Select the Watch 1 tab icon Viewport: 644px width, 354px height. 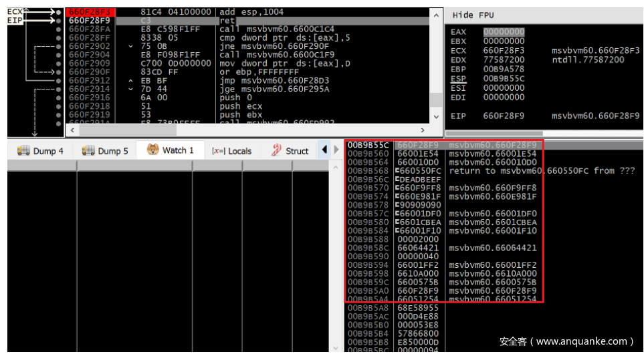[x=153, y=150]
